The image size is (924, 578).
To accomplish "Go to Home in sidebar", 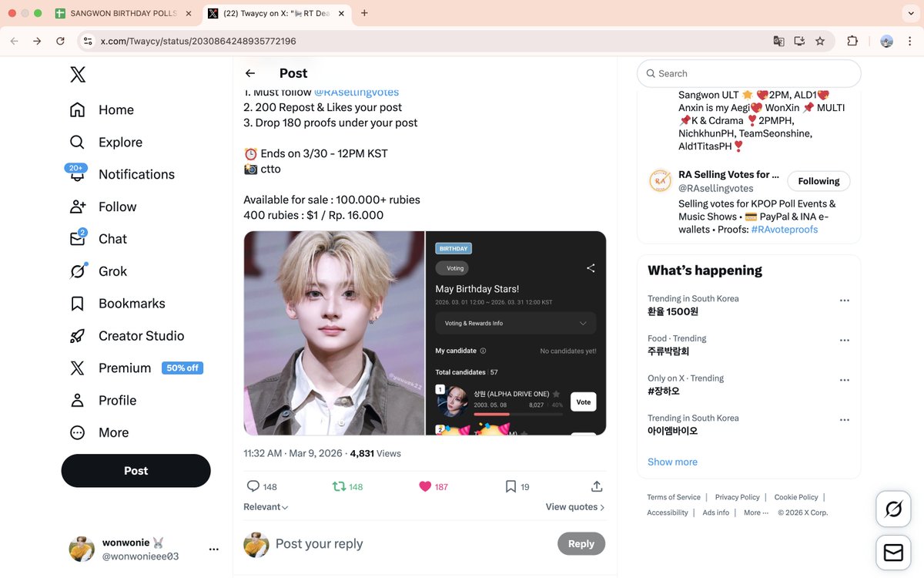I will pyautogui.click(x=102, y=110).
